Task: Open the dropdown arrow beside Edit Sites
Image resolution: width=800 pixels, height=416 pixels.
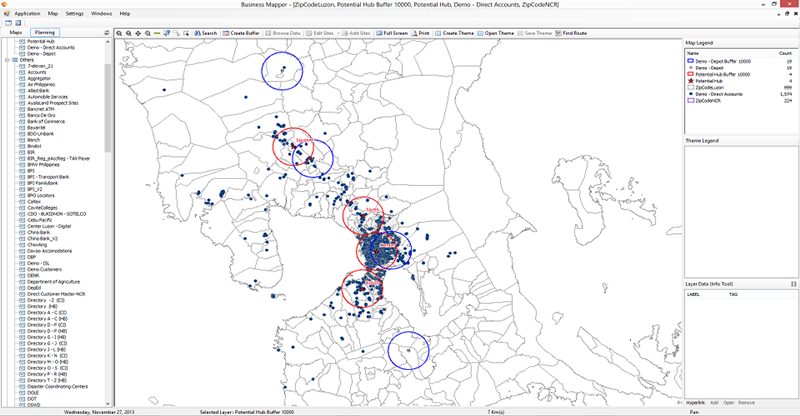Action: (x=338, y=33)
